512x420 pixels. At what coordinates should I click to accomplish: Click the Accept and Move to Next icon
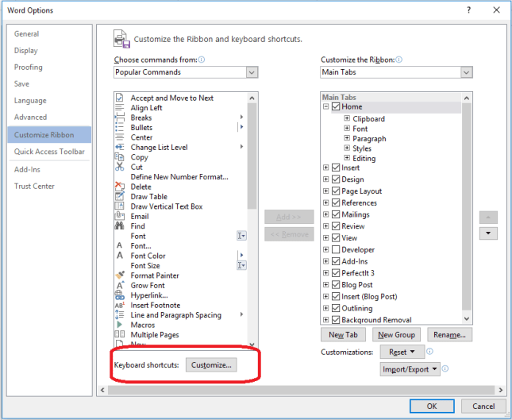[x=120, y=98]
